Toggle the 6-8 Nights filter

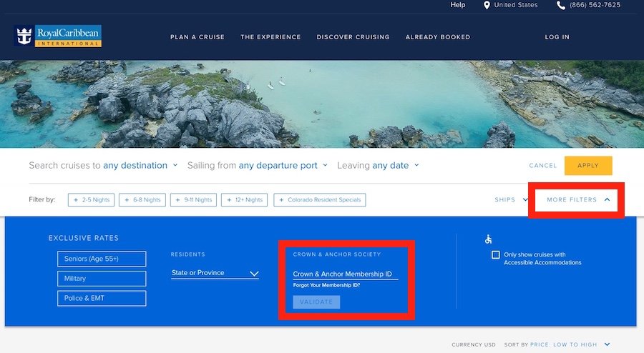tap(142, 199)
